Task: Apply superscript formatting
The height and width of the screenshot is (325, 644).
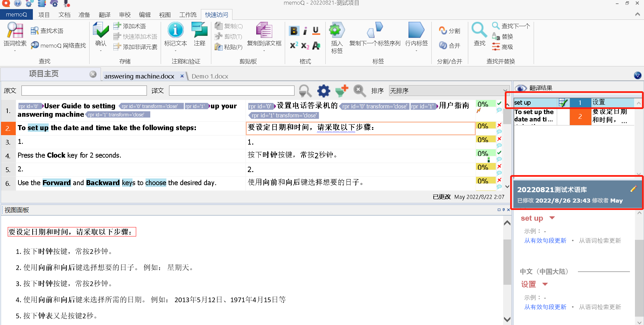Action: [294, 45]
